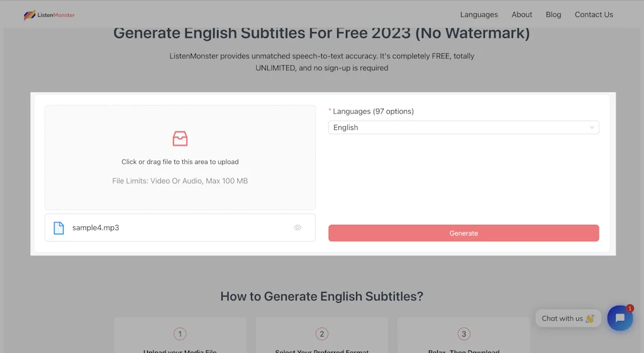Click the step 3 circle icon
The width and height of the screenshot is (644, 353).
tap(464, 334)
